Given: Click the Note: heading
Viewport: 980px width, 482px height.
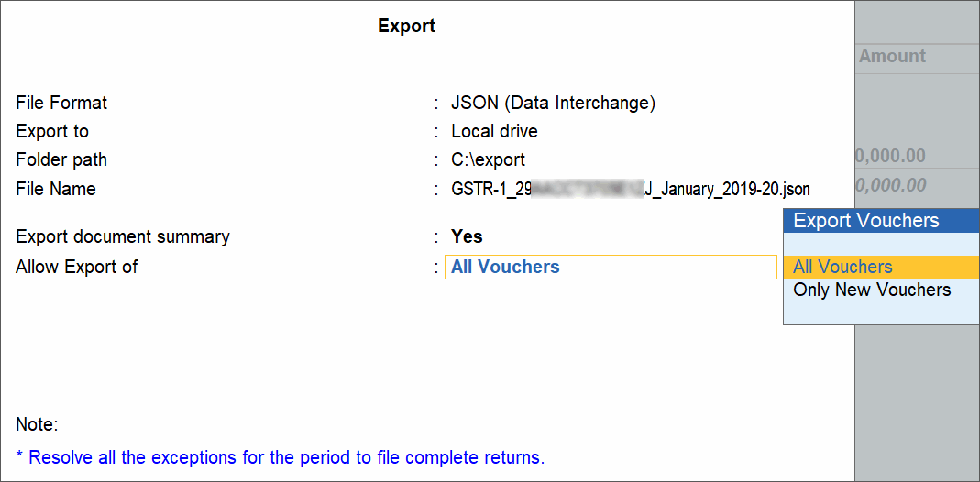Looking at the screenshot, I should pyautogui.click(x=37, y=425).
